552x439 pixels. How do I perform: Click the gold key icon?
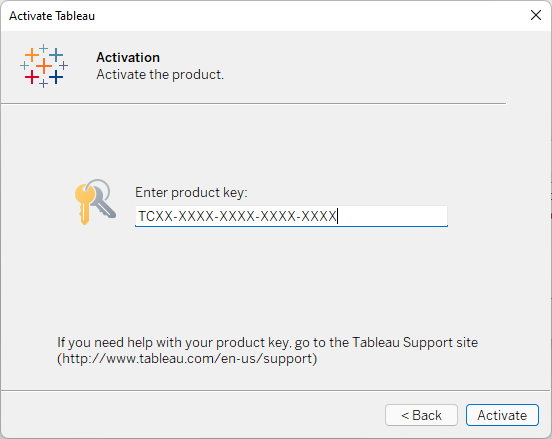click(84, 204)
